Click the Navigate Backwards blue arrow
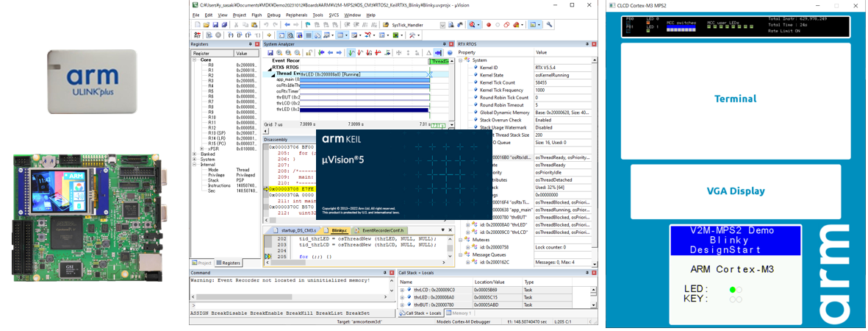Image resolution: width=868 pixels, height=331 pixels. [287, 25]
